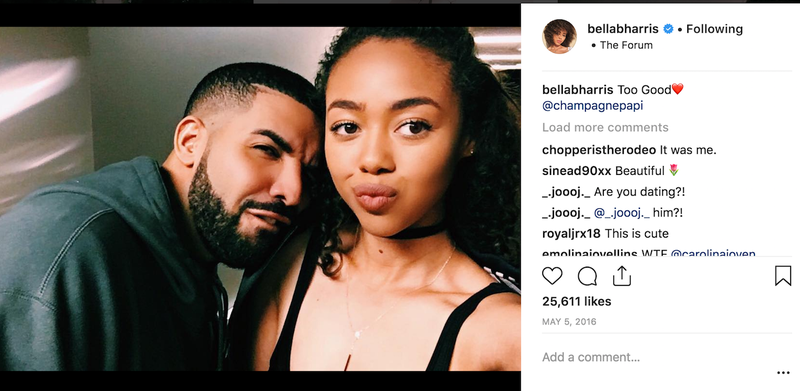The height and width of the screenshot is (391, 800).
Task: Expand Load more comments
Action: pyautogui.click(x=605, y=127)
